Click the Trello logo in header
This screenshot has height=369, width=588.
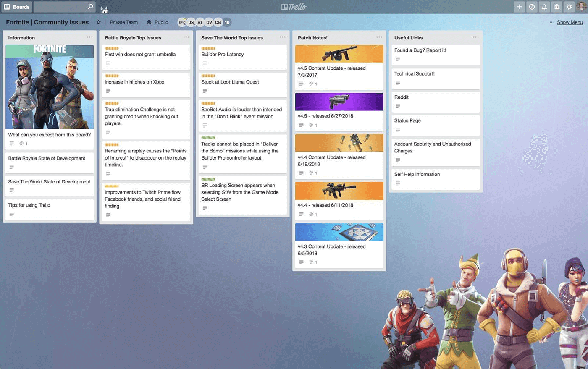294,7
